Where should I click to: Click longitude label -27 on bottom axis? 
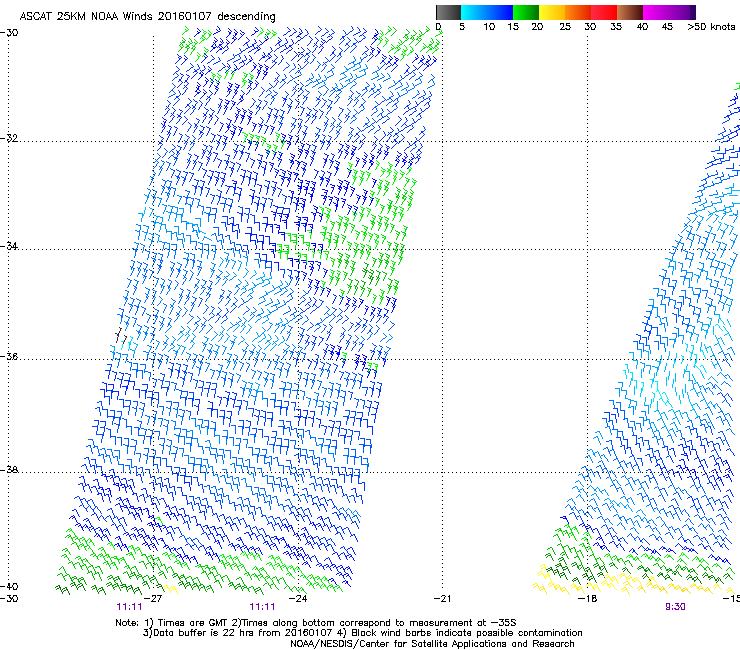click(153, 599)
